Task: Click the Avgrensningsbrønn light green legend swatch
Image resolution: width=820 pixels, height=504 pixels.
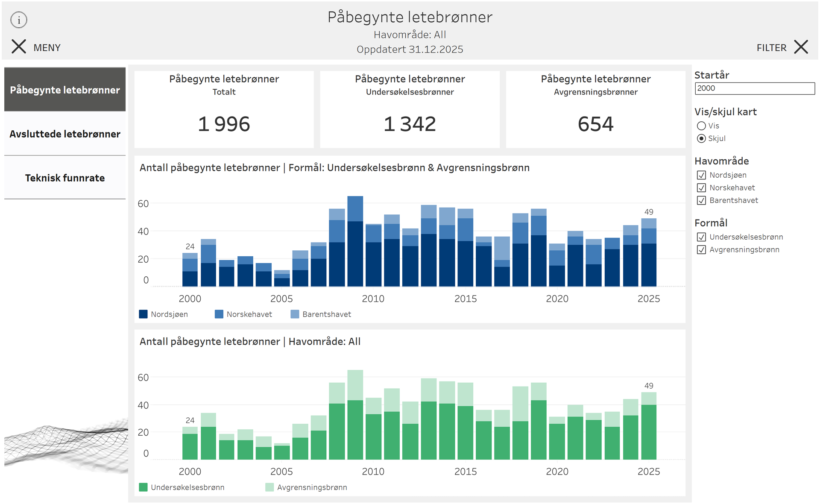Action: [x=269, y=487]
